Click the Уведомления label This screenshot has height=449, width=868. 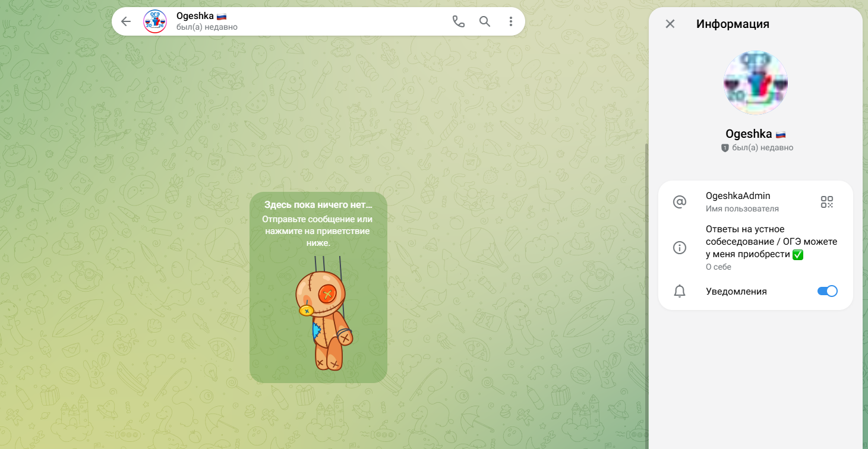736,292
